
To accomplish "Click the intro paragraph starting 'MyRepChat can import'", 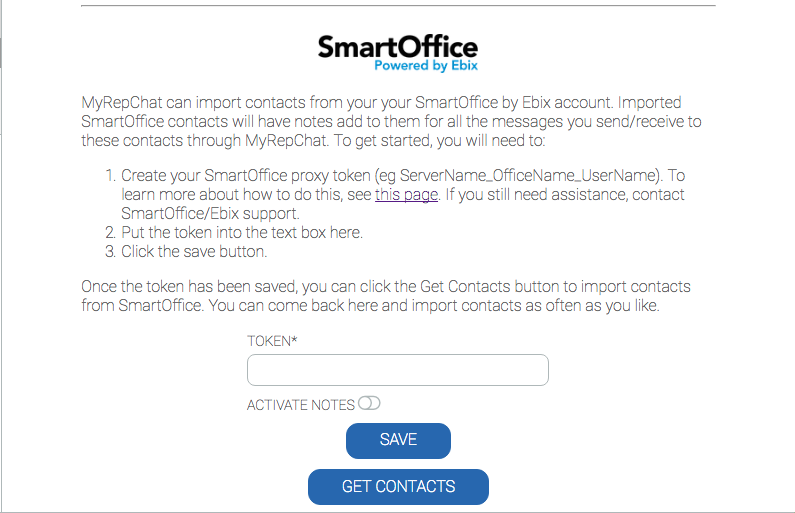I will coord(391,122).
